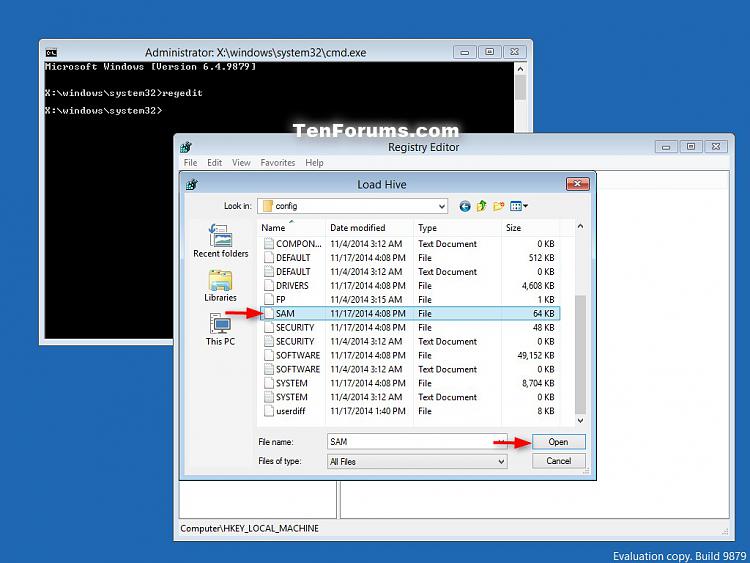This screenshot has width=750, height=563.
Task: Open the View menu in Registry Editor
Action: click(241, 163)
